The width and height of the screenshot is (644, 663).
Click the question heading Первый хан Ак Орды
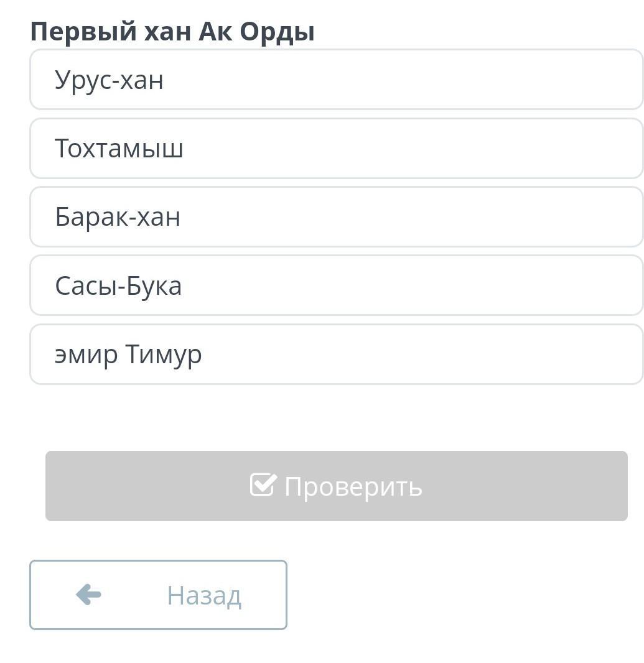172,32
